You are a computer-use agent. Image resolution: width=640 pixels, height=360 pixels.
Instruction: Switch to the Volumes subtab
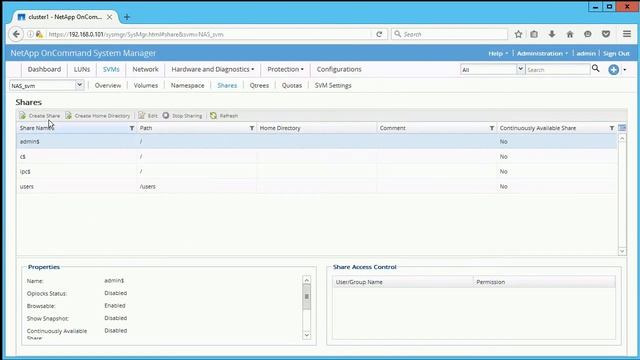pos(146,85)
